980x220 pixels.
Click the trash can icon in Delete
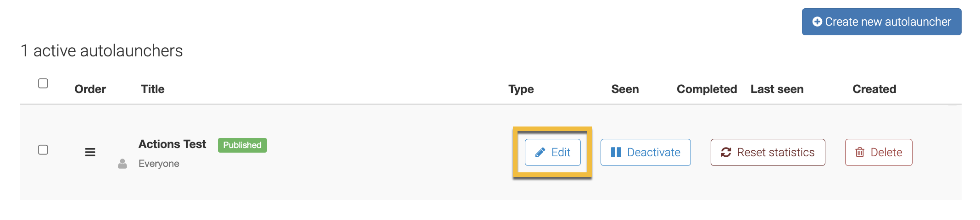tap(860, 153)
